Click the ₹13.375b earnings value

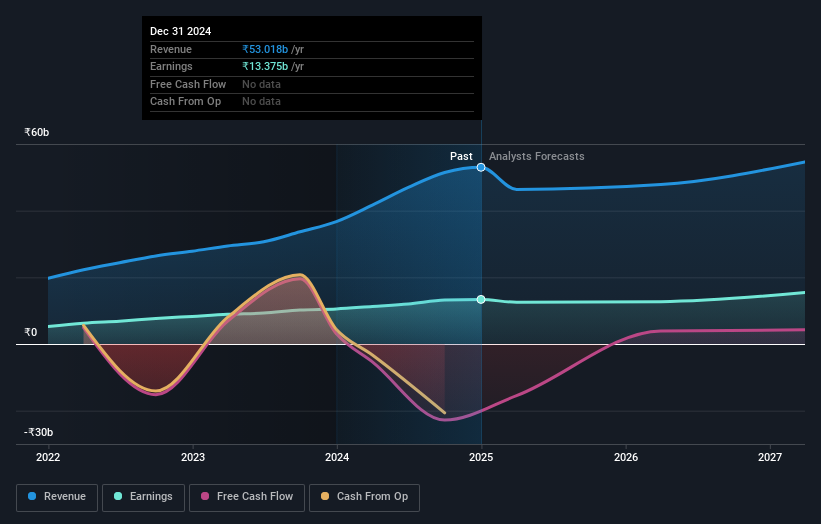(x=265, y=66)
